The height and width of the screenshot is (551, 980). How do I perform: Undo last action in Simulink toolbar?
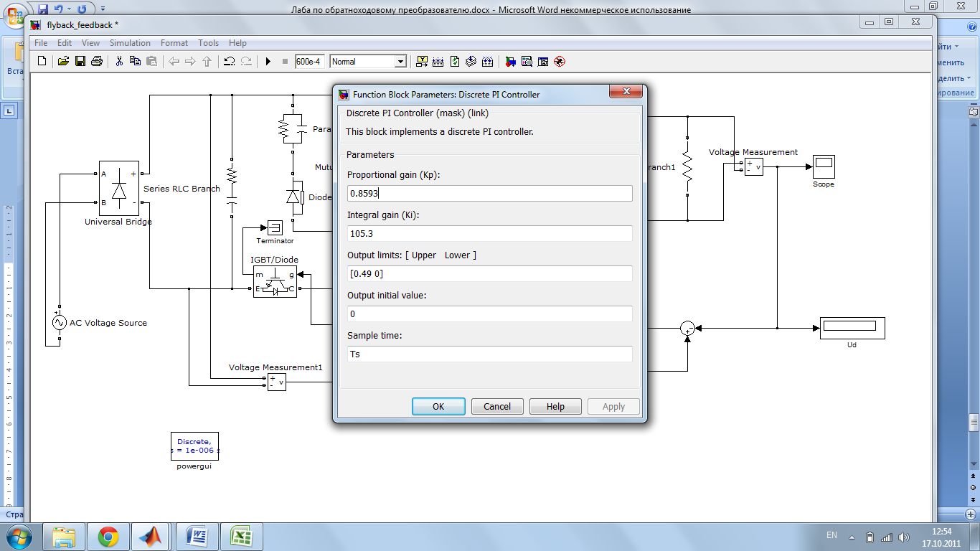230,62
